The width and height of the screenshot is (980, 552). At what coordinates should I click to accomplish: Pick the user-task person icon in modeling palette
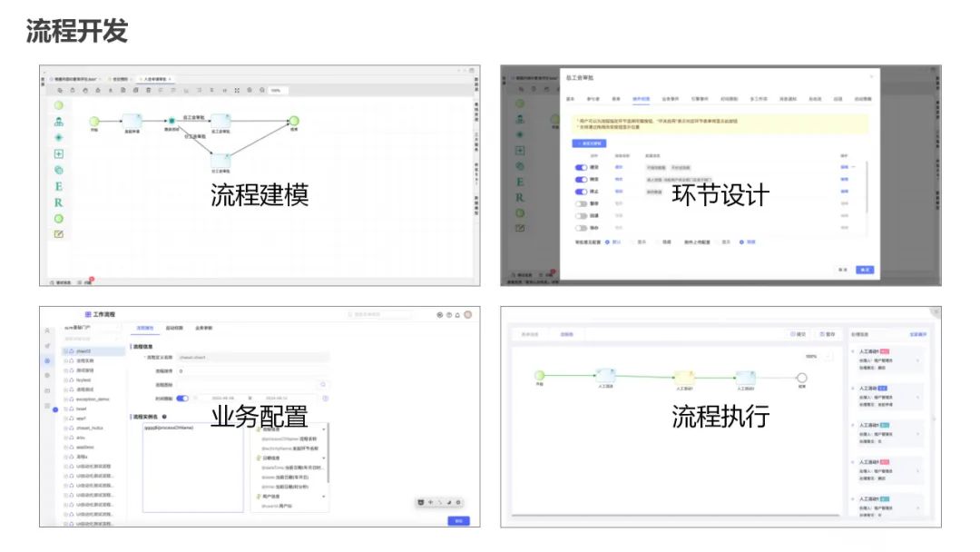click(59, 122)
